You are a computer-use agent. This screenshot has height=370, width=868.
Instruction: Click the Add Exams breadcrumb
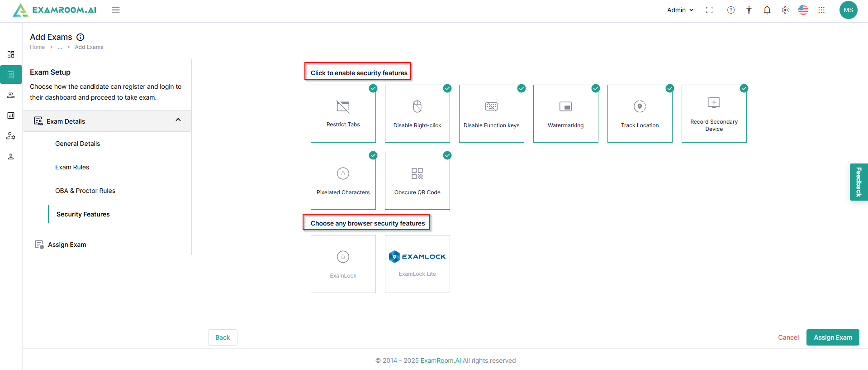tap(89, 47)
